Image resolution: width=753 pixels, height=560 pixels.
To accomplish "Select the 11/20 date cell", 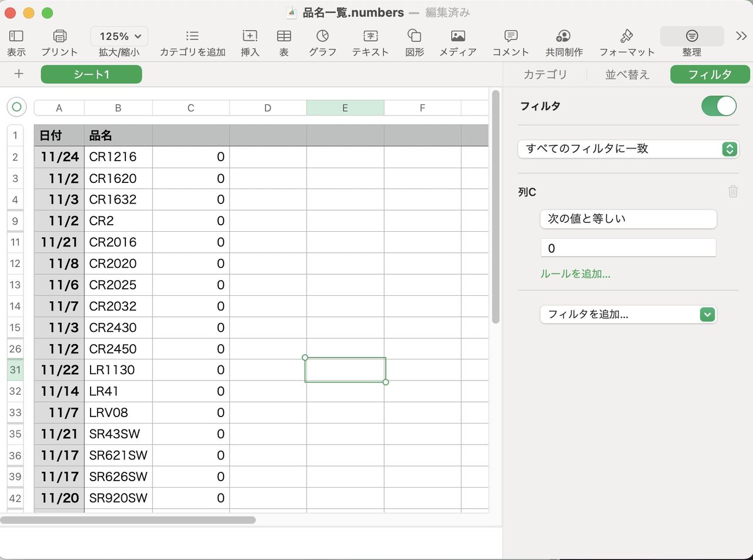I will 59,498.
